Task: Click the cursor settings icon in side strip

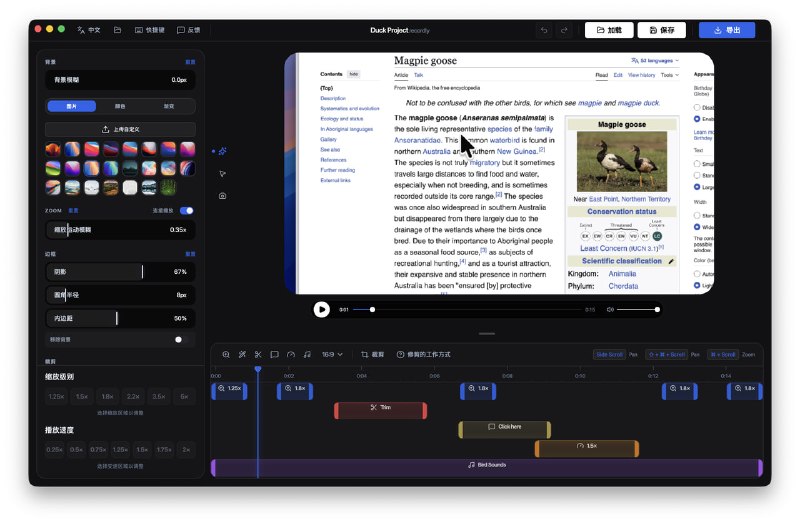Action: pyautogui.click(x=222, y=174)
